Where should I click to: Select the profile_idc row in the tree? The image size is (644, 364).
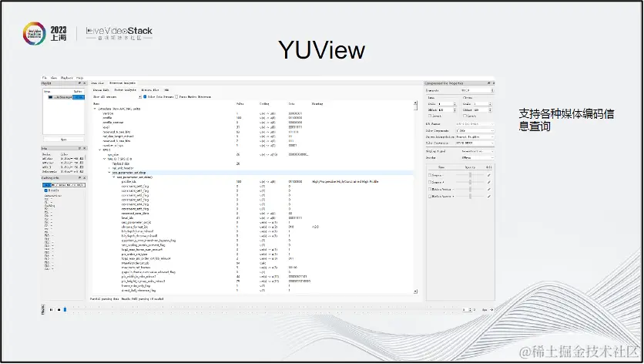(253, 181)
